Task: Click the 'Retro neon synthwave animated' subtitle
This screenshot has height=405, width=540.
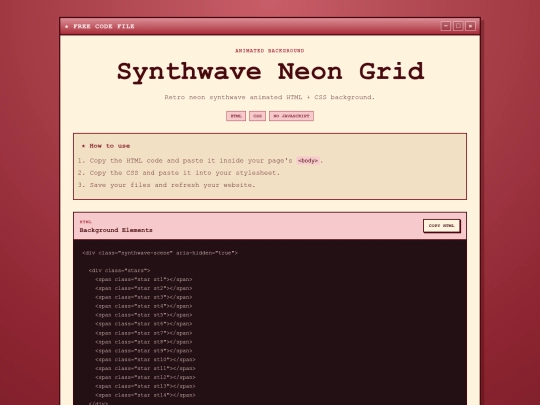Action: [x=270, y=97]
